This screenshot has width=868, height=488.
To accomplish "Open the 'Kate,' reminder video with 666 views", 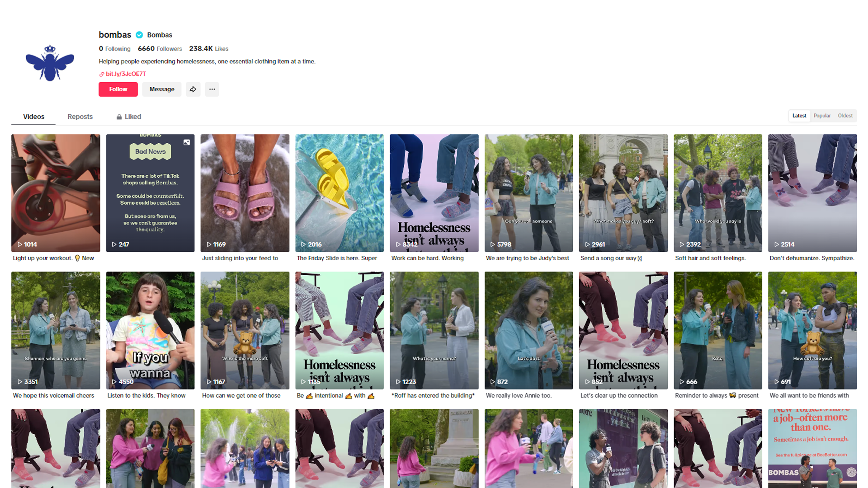I will [718, 330].
